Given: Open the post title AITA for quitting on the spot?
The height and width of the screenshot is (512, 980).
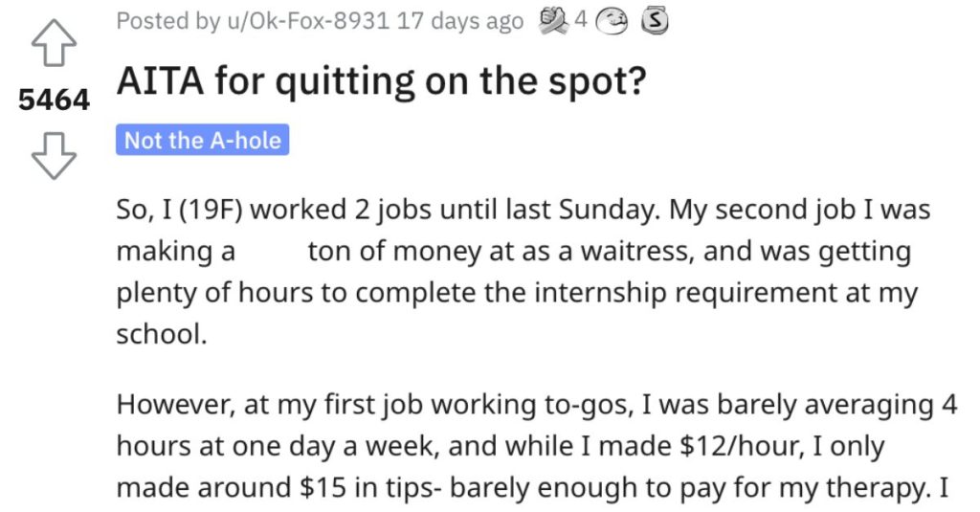Looking at the screenshot, I should pyautogui.click(x=381, y=81).
